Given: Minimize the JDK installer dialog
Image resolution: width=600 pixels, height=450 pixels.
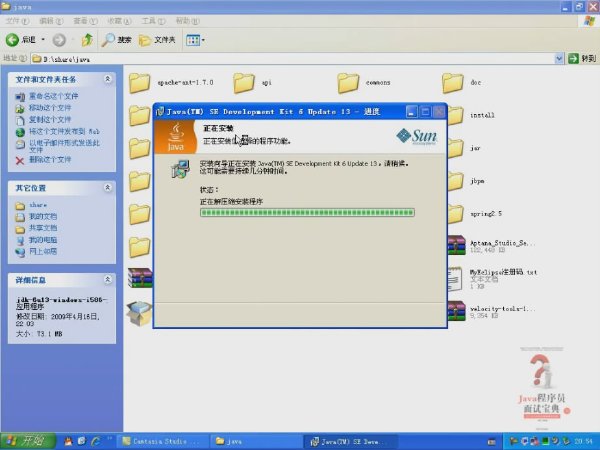Looking at the screenshot, I should (412, 112).
